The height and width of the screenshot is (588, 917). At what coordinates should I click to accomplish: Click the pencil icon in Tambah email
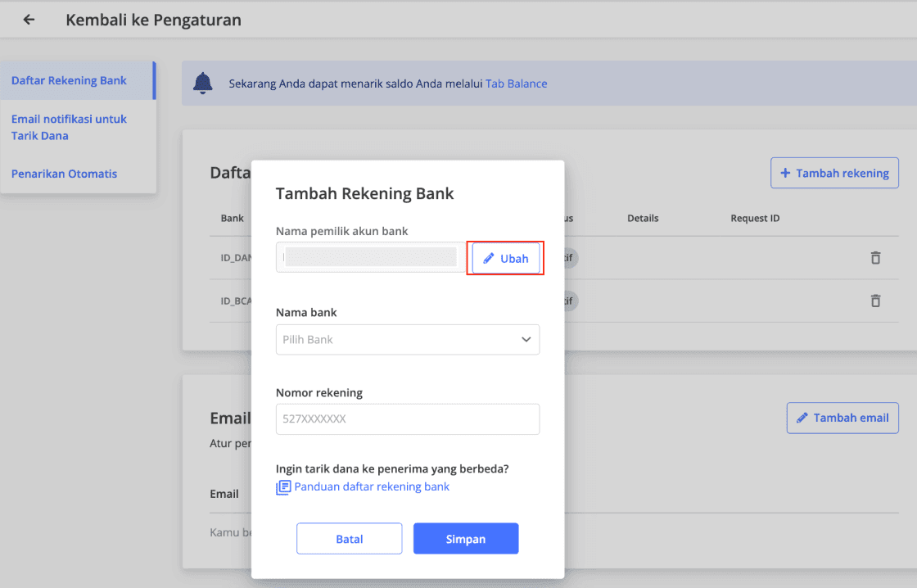tap(802, 418)
